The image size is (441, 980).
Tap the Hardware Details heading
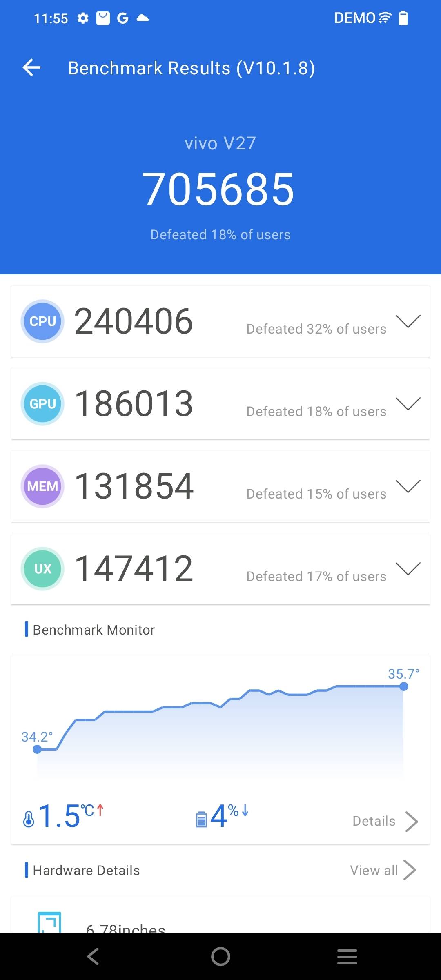86,871
